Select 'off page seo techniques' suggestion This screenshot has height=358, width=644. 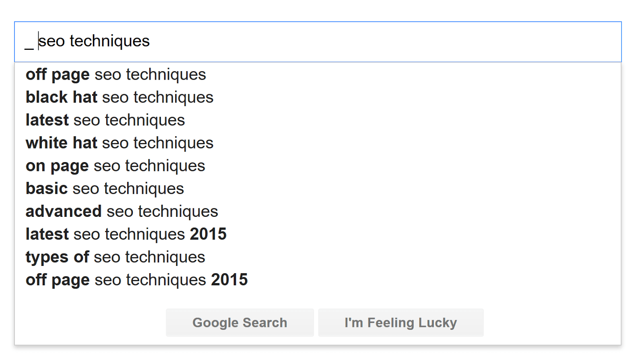pos(116,74)
